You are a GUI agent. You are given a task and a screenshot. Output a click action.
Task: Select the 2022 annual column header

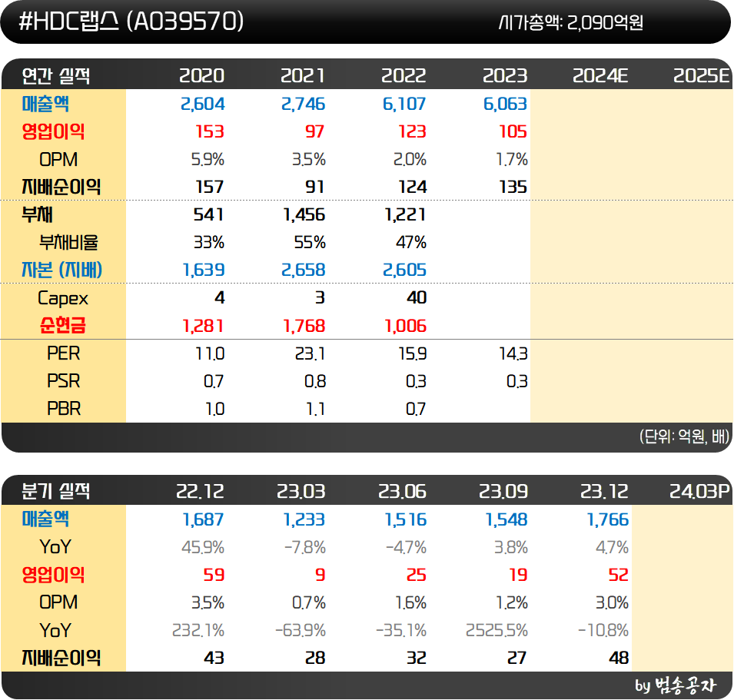click(404, 75)
